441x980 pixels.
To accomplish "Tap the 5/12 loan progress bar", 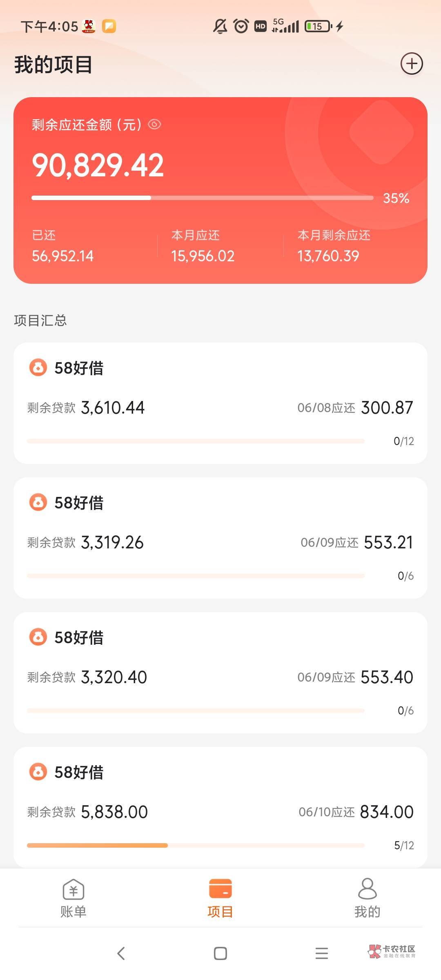I will point(196,845).
